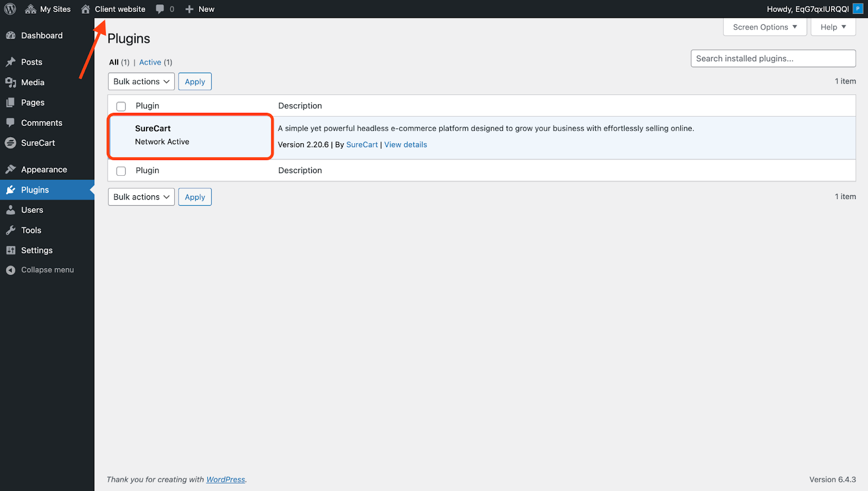Image resolution: width=868 pixels, height=491 pixels.
Task: Open the comment moderation bubble in top bar
Action: pyautogui.click(x=164, y=9)
